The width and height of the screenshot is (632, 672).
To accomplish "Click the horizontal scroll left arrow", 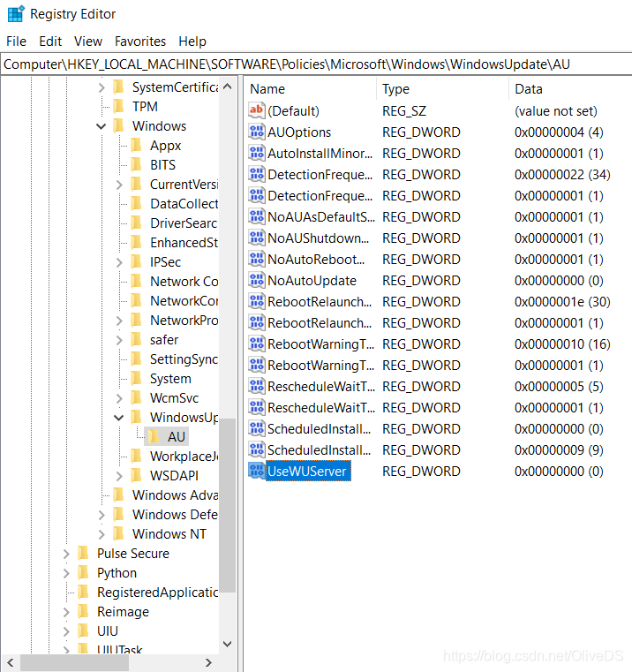I will tap(11, 662).
